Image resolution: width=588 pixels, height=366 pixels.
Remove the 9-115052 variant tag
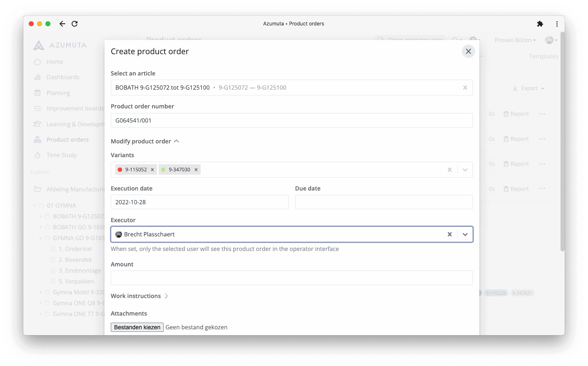point(152,170)
